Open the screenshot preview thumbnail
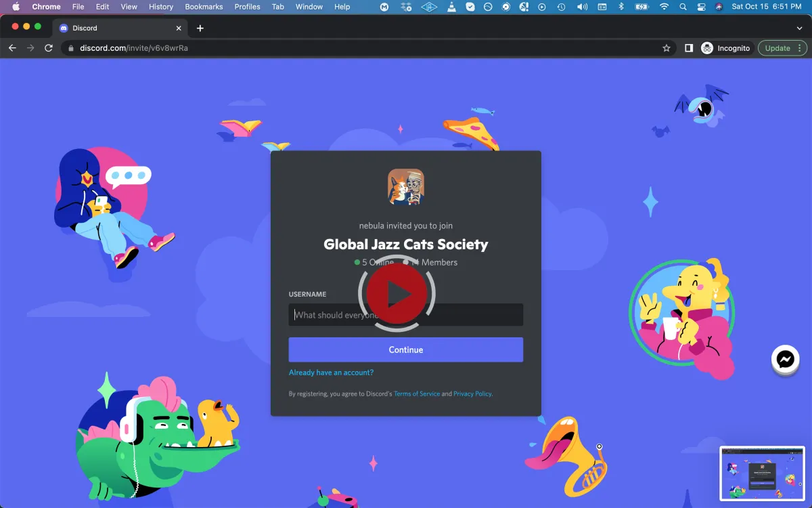Viewport: 812px width, 508px height. coord(762,473)
